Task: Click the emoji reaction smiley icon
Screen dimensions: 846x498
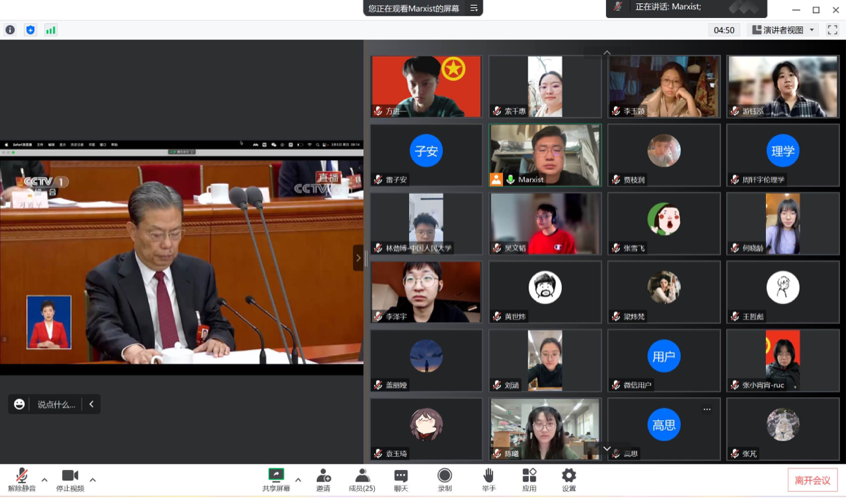Action: [x=19, y=404]
